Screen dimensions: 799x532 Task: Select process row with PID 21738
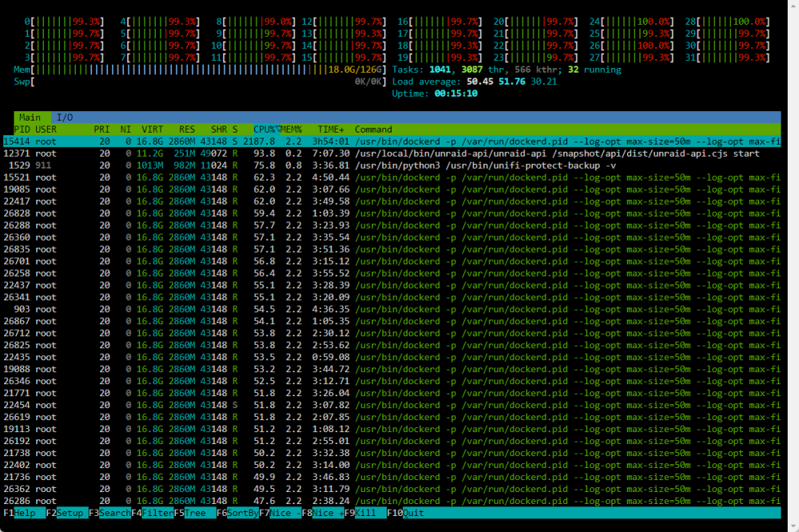pyautogui.click(x=392, y=453)
